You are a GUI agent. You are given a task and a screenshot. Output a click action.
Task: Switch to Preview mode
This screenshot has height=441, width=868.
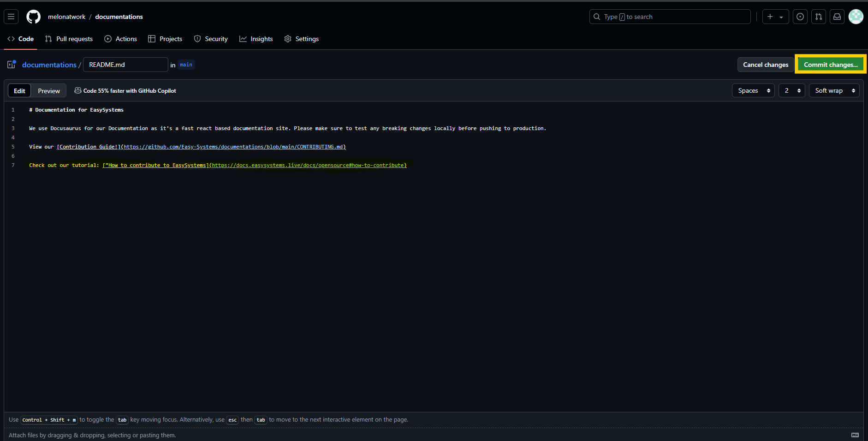49,91
